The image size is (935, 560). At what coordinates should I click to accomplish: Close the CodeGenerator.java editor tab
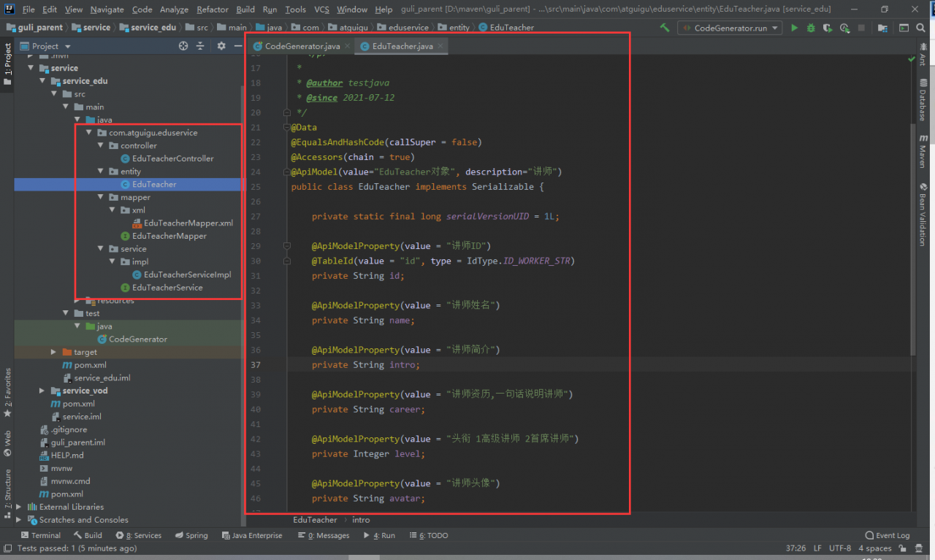[347, 46]
